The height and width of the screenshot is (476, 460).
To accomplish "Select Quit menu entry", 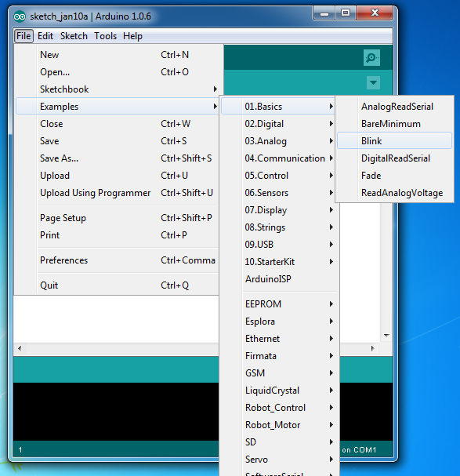I will coord(118,285).
